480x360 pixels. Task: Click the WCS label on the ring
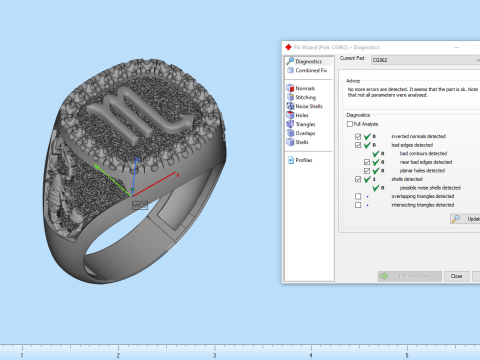(140, 205)
